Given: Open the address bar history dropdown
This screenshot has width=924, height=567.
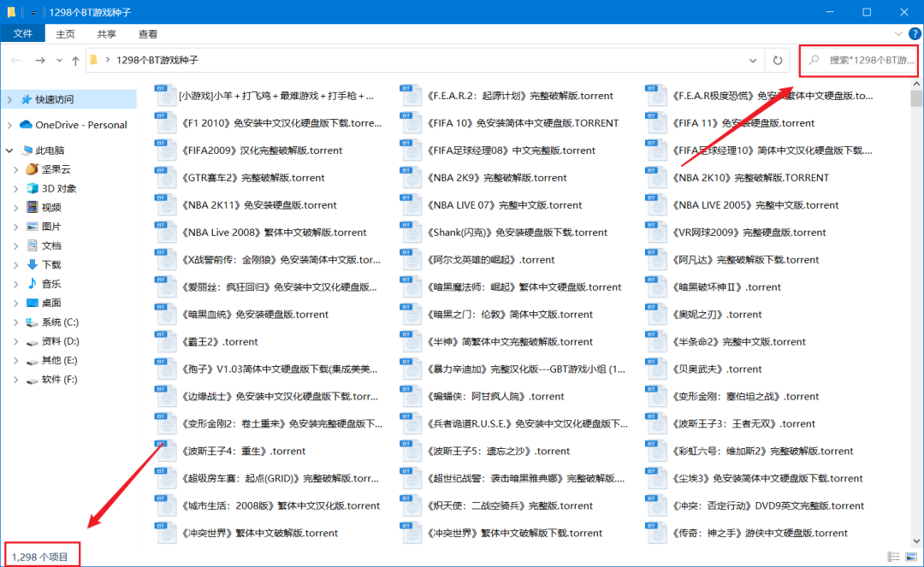Looking at the screenshot, I should tap(753, 61).
